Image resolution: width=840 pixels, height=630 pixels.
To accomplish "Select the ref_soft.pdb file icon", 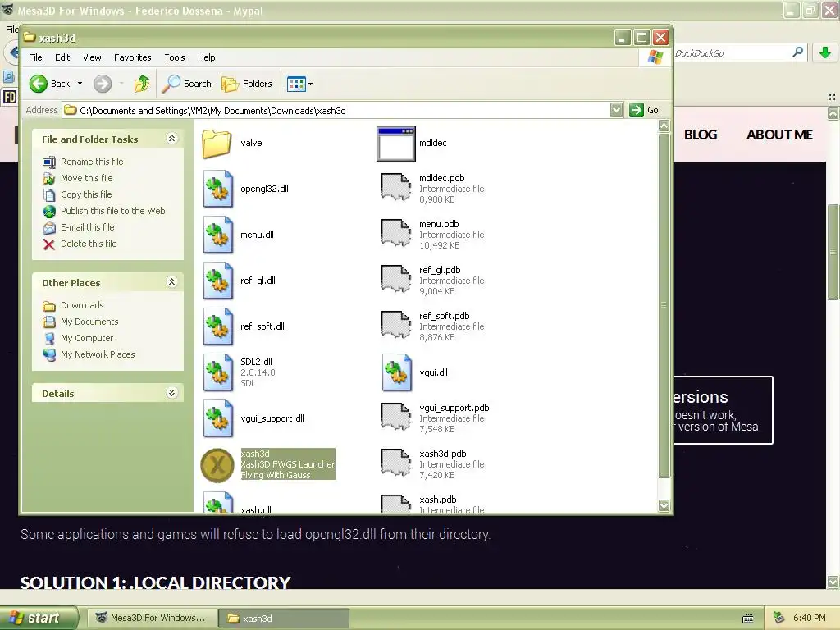I will (x=396, y=325).
